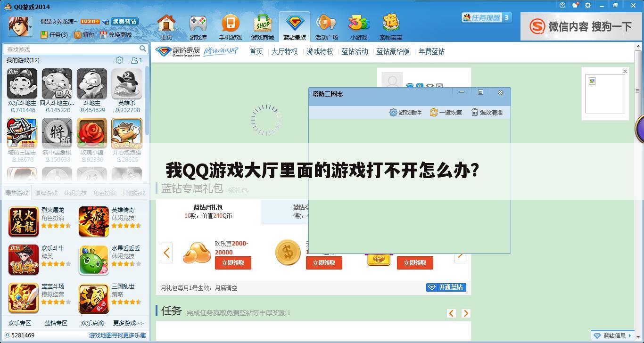Open 游戏特权 nav item
Image resolution: width=644 pixels, height=343 pixels.
click(x=320, y=51)
